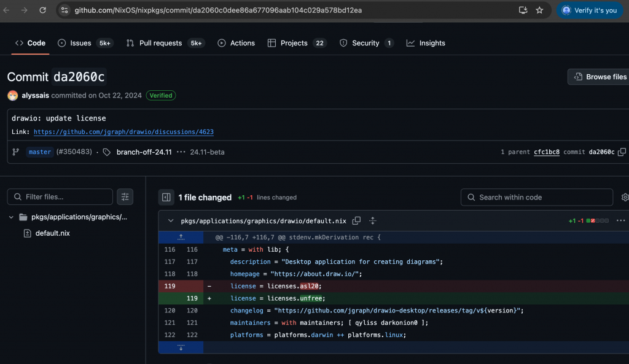Open the file filter options icon
The width and height of the screenshot is (629, 364).
[125, 197]
